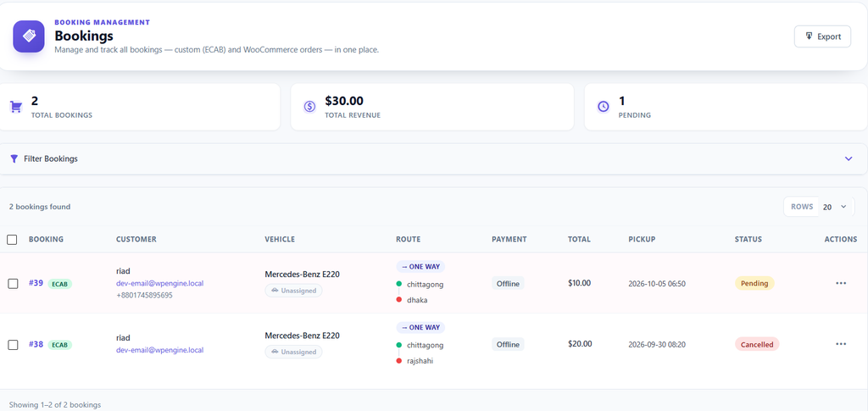Click Mercedes-Benz E220 in booking #38 row
This screenshot has height=411, width=868.
pos(303,336)
